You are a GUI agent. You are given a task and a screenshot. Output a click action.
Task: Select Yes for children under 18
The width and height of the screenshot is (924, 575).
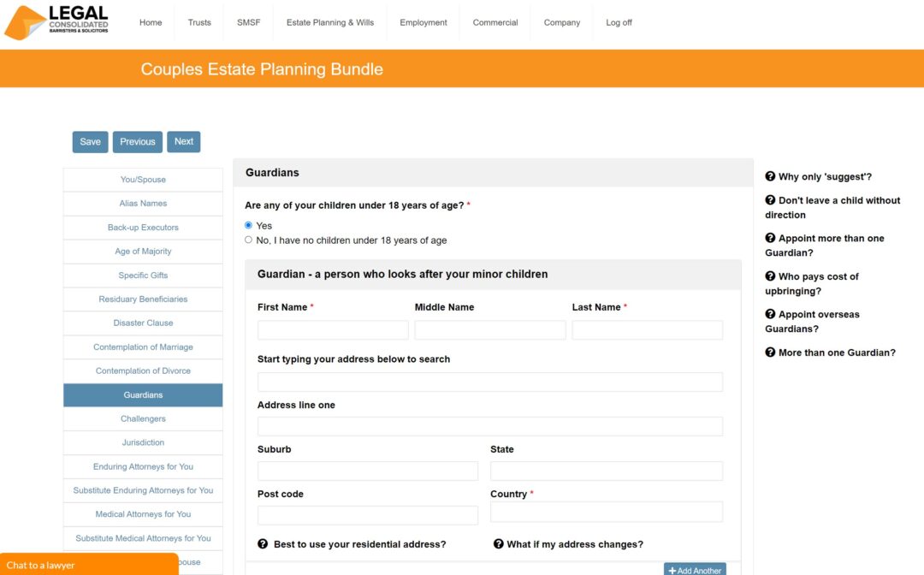click(x=249, y=225)
